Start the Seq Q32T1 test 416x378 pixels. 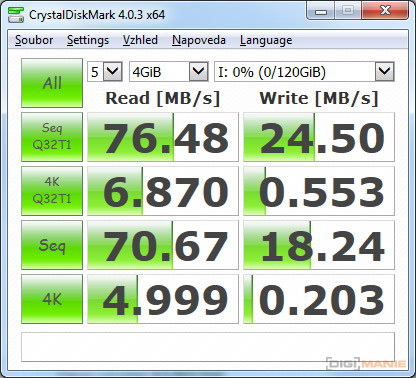click(52, 137)
